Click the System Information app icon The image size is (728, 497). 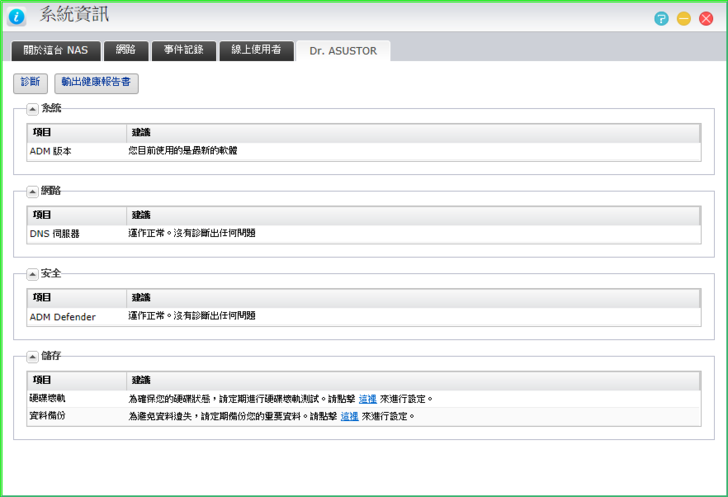point(17,17)
